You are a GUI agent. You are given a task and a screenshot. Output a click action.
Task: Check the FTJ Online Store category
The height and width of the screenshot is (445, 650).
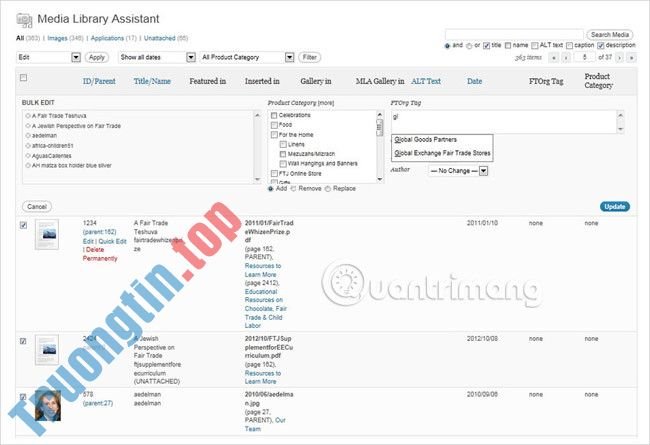tap(274, 173)
